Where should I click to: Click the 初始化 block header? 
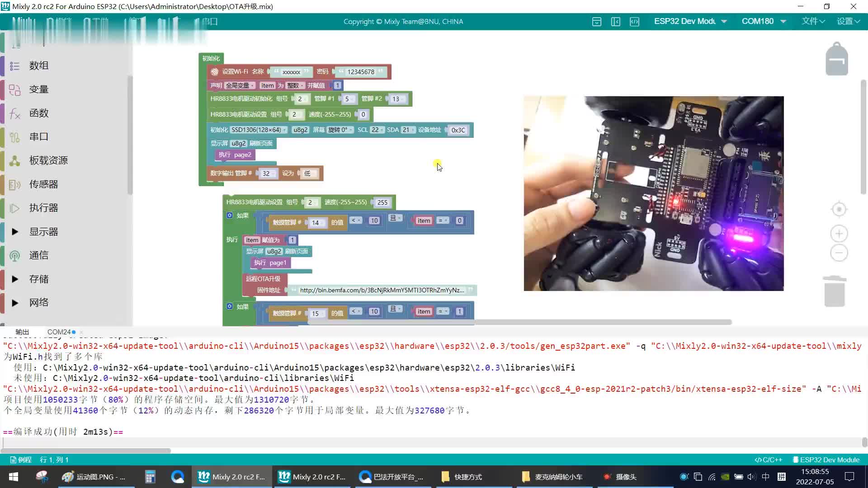point(211,58)
